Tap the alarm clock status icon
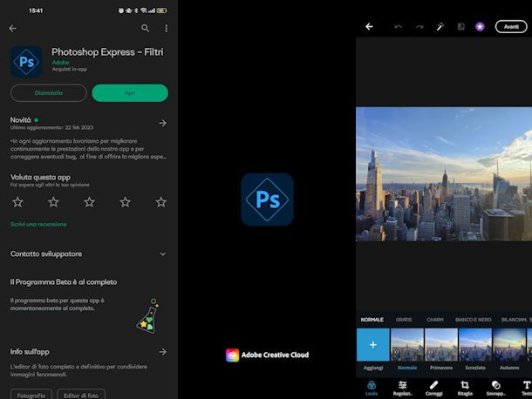Screen dimensions: 532x399 click(120, 10)
